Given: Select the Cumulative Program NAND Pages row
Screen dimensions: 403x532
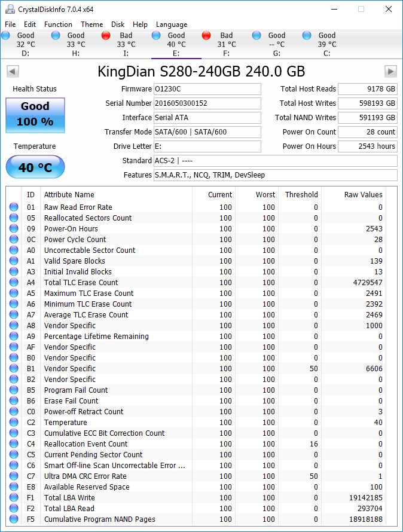Looking at the screenshot, I should pyautogui.click(x=196, y=519).
